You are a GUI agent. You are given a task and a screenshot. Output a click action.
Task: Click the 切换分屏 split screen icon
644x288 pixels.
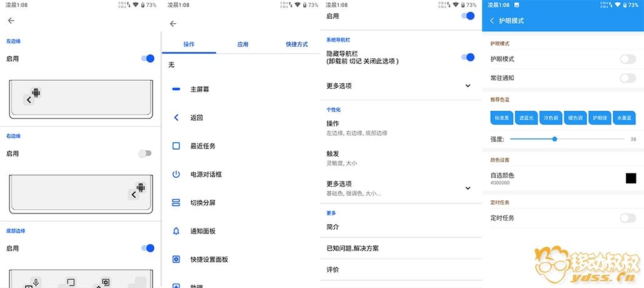click(176, 203)
